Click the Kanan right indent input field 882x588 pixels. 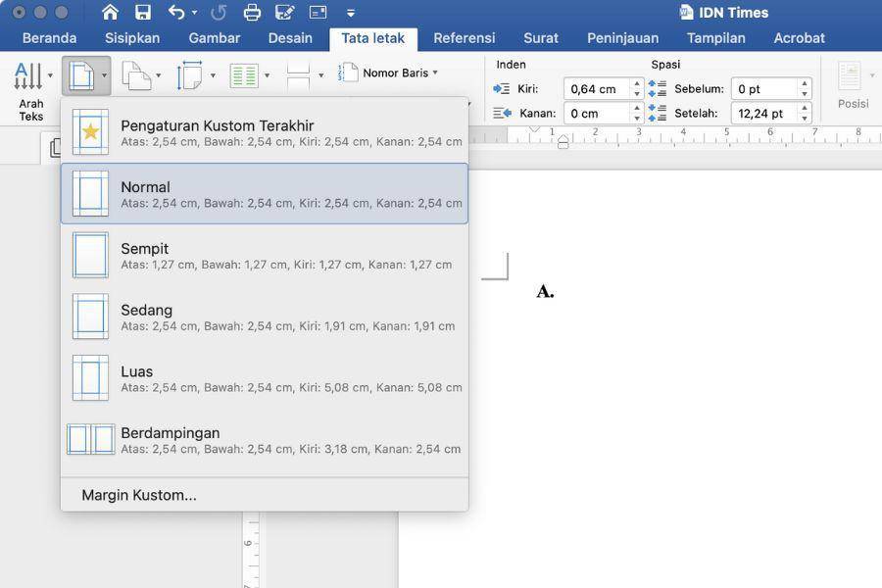coord(597,113)
